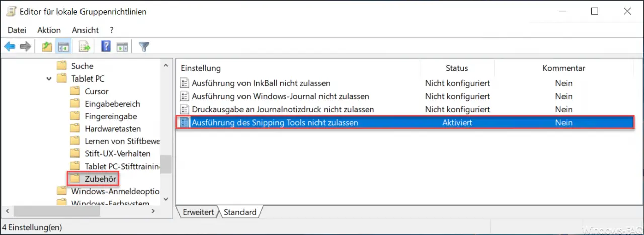644x235 pixels.
Task: Click the Group Policy Editor title bar icon
Action: tap(11, 11)
